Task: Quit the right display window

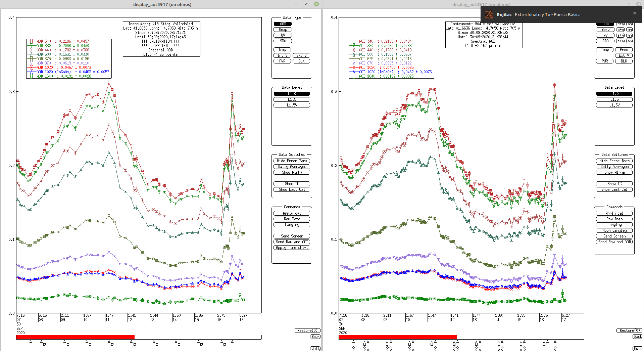Action: click(x=638, y=349)
